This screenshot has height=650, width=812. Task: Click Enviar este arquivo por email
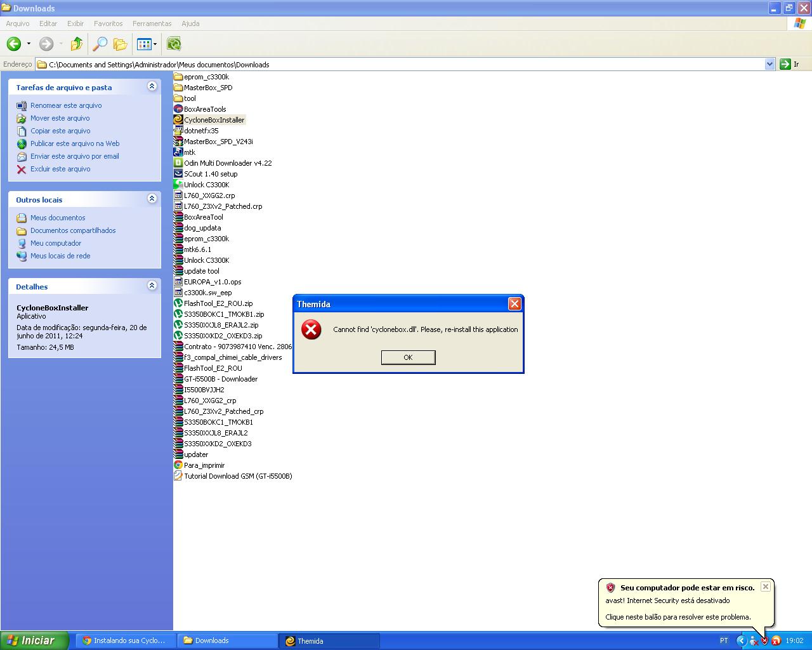pos(75,156)
